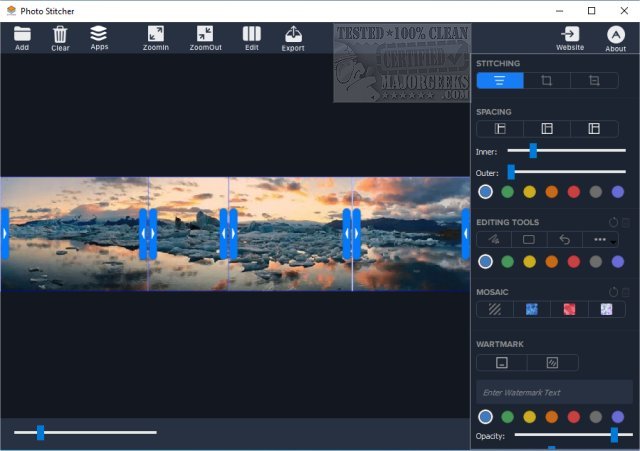The image size is (640, 451).
Task: Pick the green spacing color swatch
Action: (508, 192)
